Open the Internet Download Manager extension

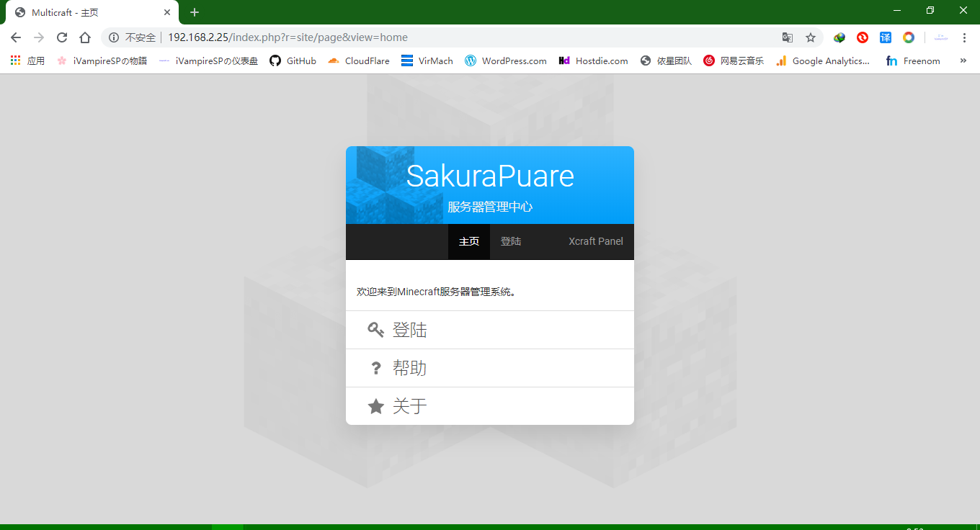(x=839, y=37)
